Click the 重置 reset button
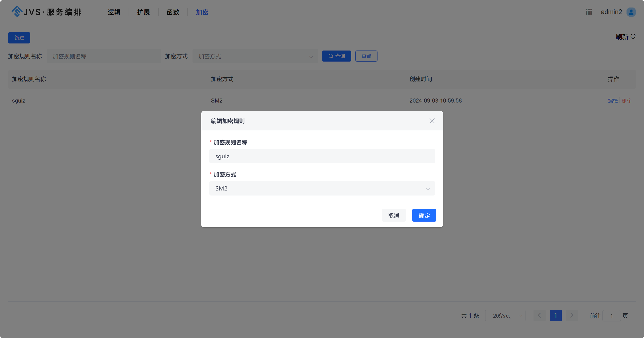The image size is (644, 338). click(x=366, y=56)
